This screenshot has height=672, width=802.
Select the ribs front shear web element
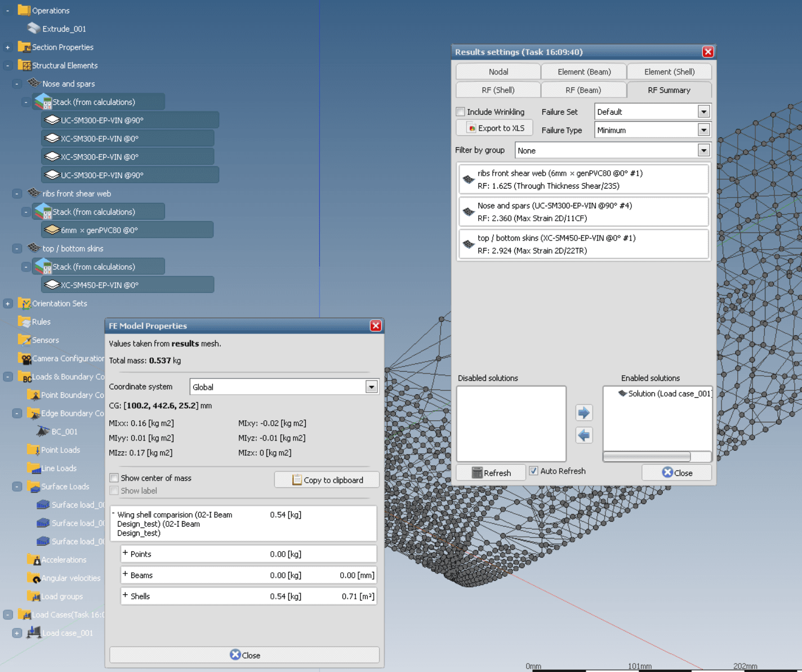77,193
